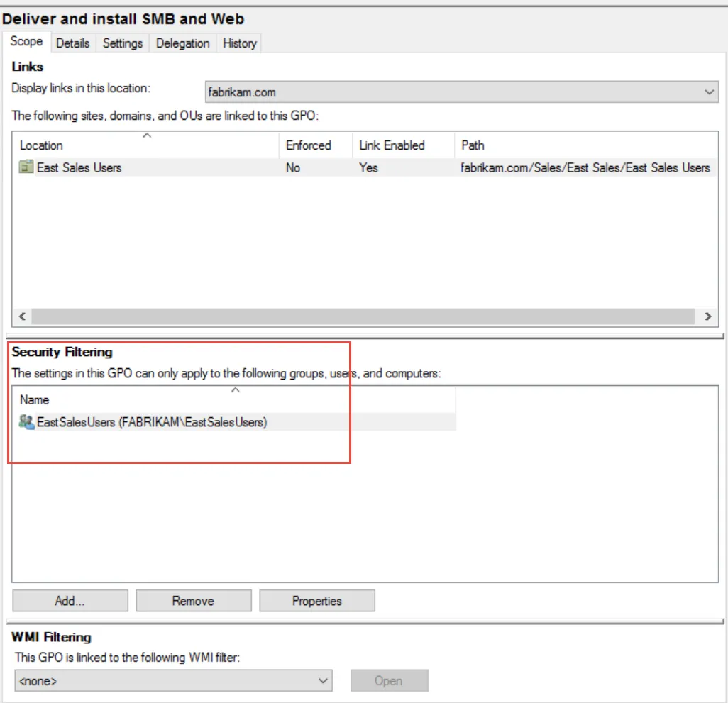This screenshot has height=703, width=728.
Task: Click Add under Security Filtering
Action: (70, 600)
